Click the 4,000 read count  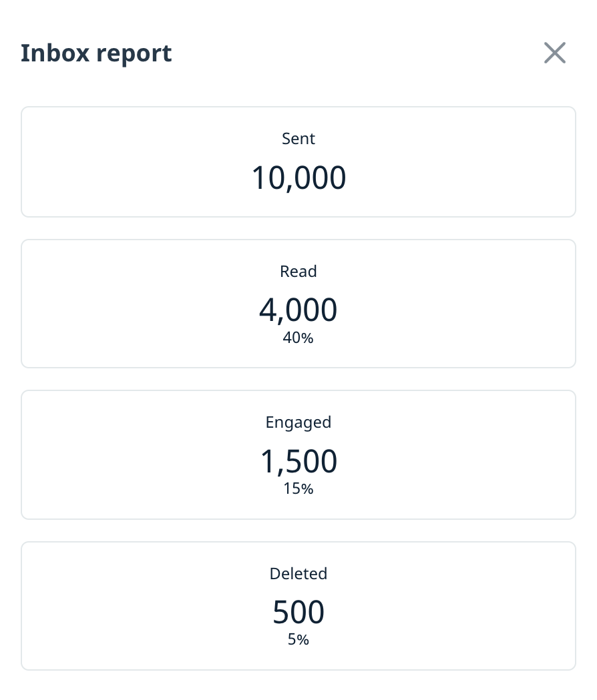[x=298, y=310]
